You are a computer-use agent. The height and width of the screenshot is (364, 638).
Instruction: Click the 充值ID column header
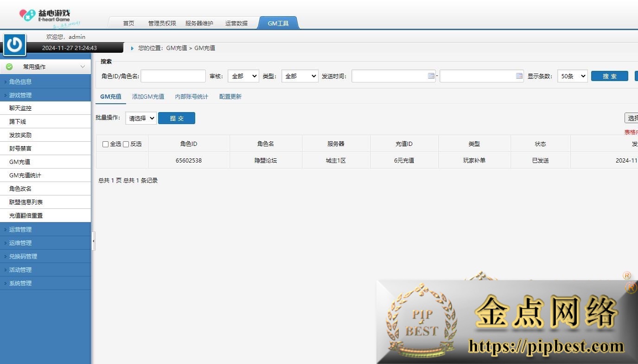point(404,144)
